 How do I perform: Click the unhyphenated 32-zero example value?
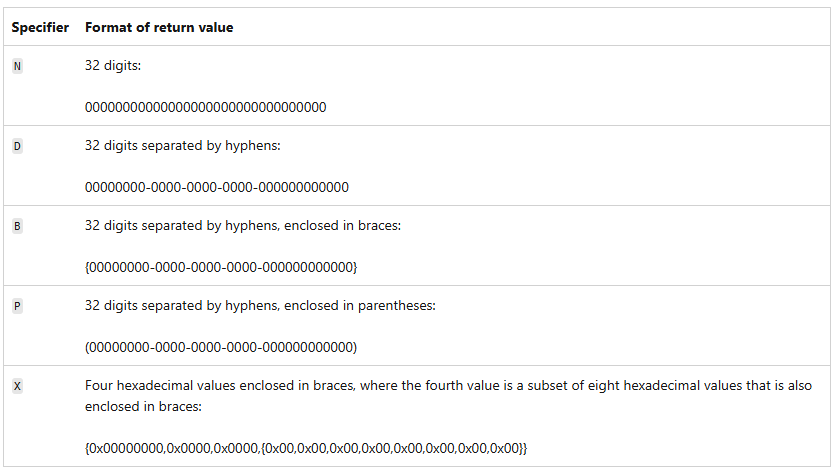205,107
